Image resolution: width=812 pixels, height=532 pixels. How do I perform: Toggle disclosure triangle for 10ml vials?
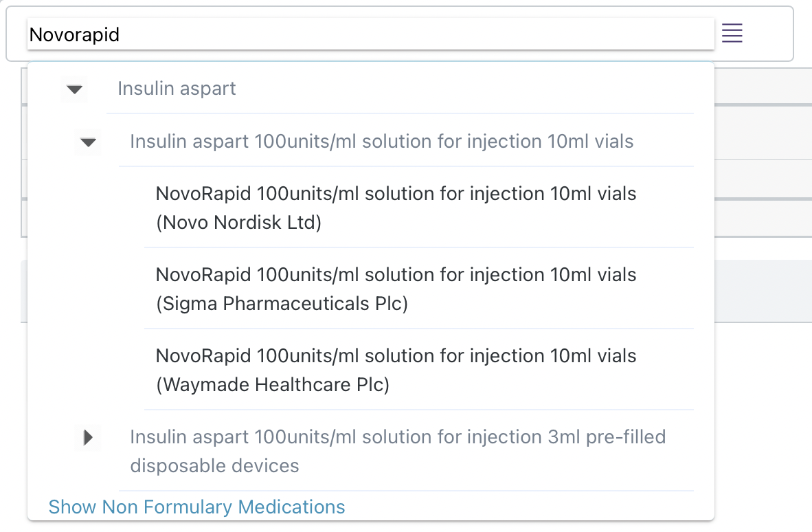[x=88, y=142]
